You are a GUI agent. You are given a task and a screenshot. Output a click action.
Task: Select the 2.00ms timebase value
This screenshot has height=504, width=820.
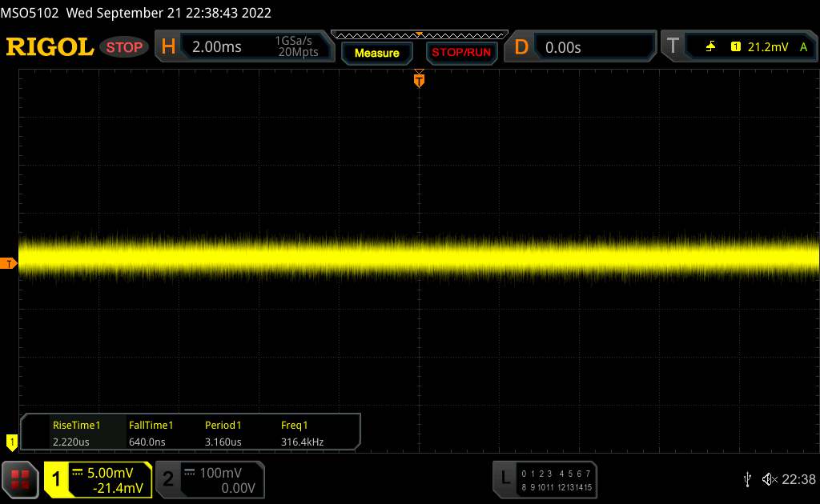tap(216, 47)
